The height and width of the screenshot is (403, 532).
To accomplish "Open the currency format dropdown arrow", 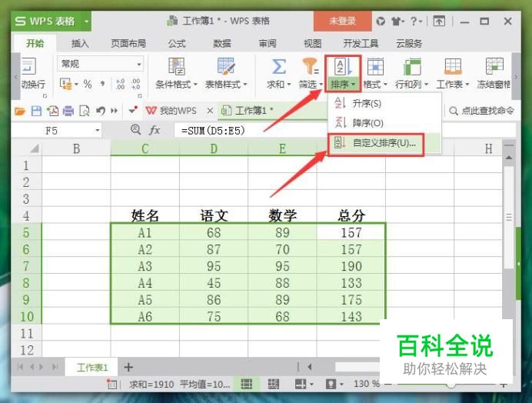I will coord(76,84).
